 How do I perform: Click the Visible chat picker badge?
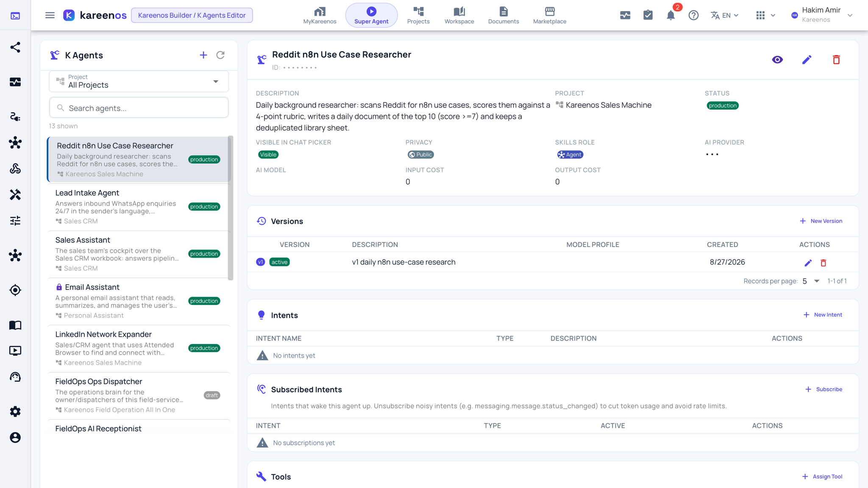tap(268, 155)
